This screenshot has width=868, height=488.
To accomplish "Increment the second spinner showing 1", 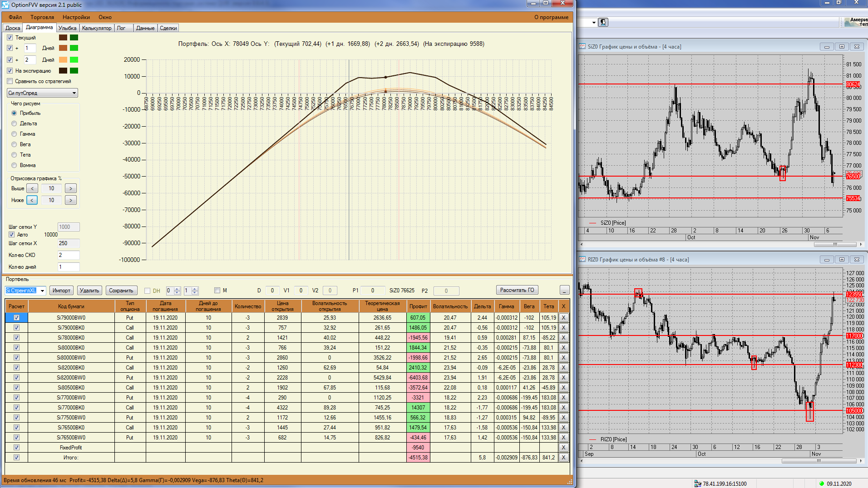I will 195,289.
